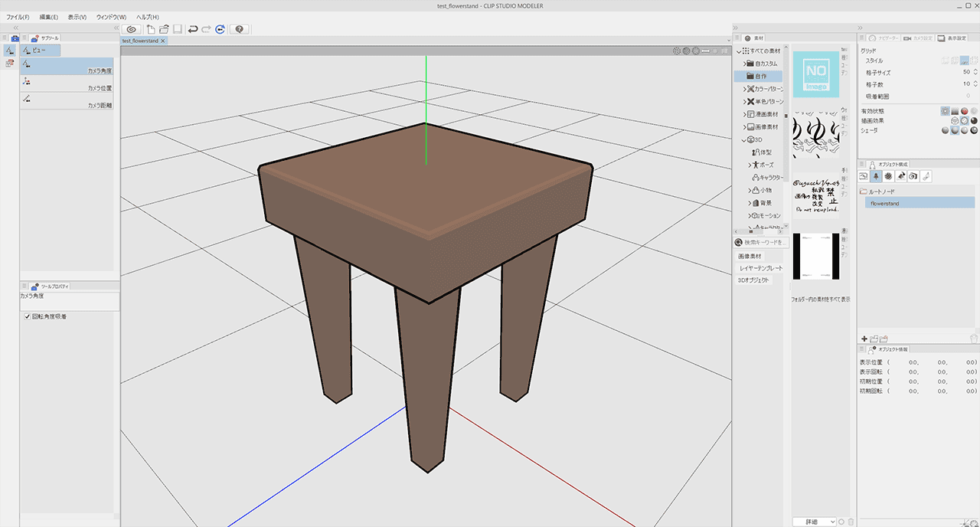Select the tree icon in オブジェクト構成
The width and height of the screenshot is (980, 527).
tap(876, 176)
